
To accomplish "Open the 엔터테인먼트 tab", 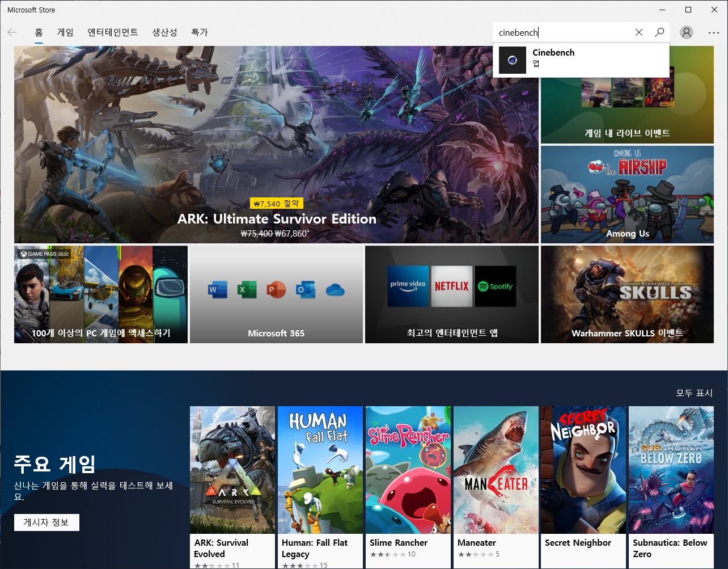I will pos(113,32).
